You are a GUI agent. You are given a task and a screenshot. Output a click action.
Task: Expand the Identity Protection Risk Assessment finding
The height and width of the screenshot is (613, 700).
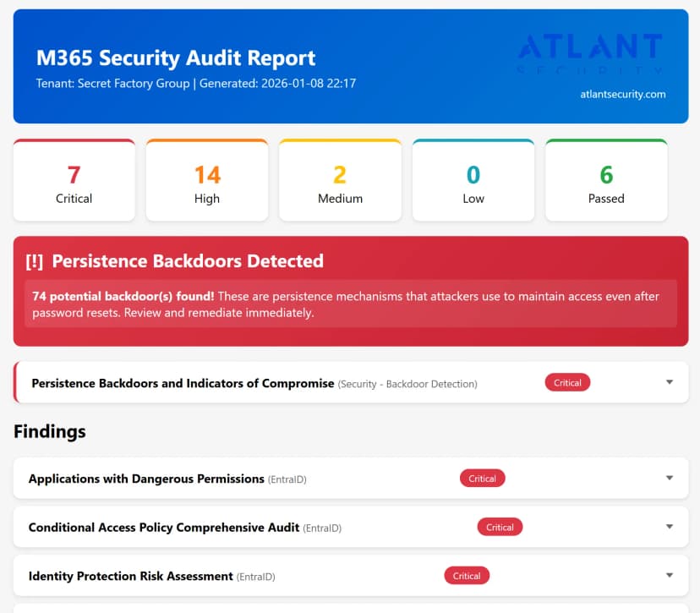(x=669, y=575)
